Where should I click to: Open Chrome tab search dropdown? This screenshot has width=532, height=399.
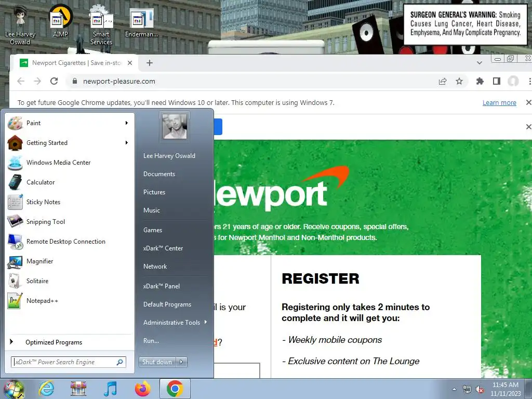click(480, 63)
